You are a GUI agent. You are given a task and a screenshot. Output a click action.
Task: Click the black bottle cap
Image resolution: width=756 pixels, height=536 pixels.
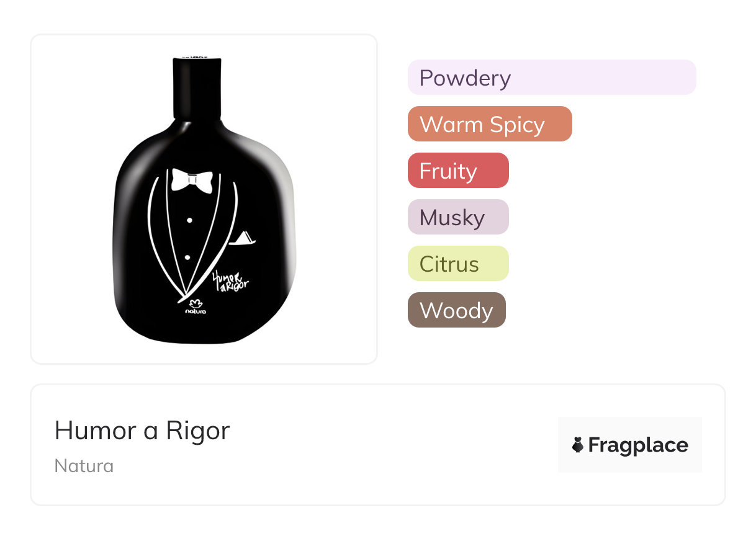[x=197, y=87]
